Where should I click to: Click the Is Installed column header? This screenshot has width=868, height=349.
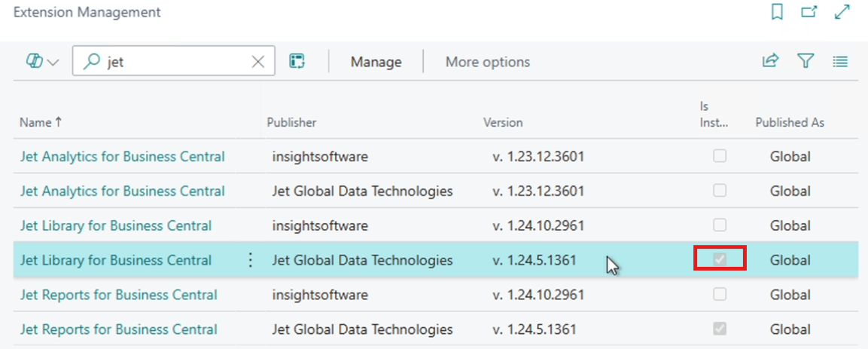[714, 114]
